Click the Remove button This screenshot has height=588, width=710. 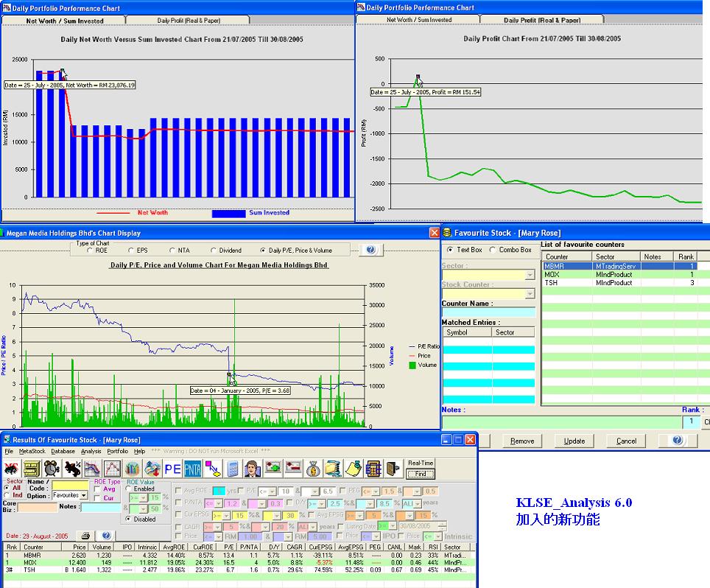522,441
